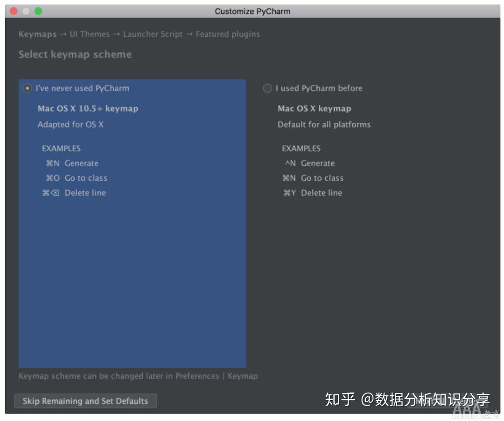Screen dimensions: 504x421
Task: Select the 'I used PyCharm before' option
Action: pos(267,88)
